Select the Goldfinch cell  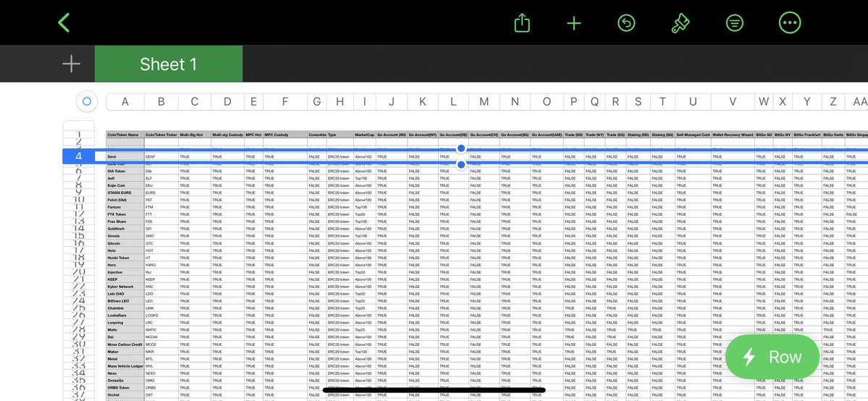click(125, 229)
